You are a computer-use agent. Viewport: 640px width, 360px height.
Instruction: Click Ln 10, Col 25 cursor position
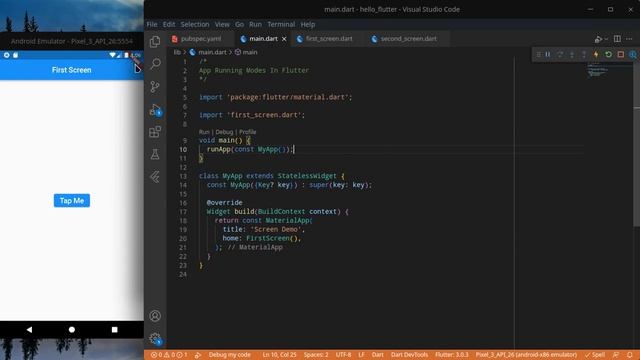pos(279,355)
